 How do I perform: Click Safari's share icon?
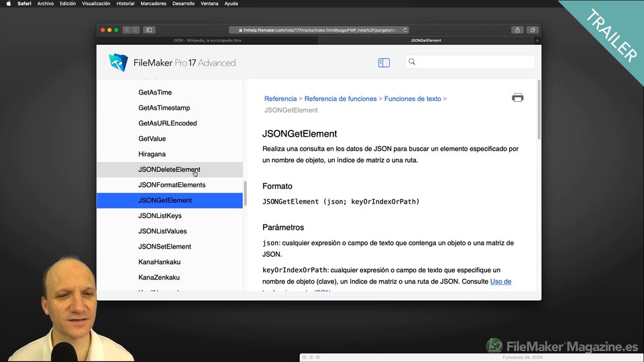coord(517,30)
